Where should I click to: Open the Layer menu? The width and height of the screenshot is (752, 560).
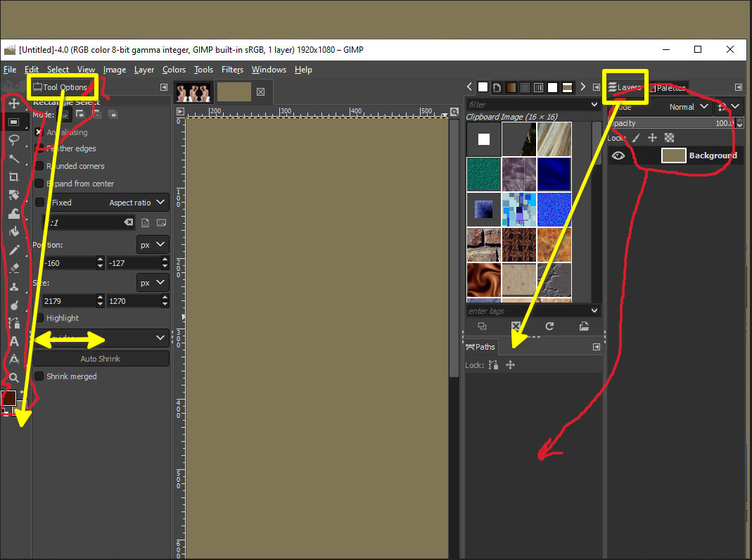tap(144, 70)
